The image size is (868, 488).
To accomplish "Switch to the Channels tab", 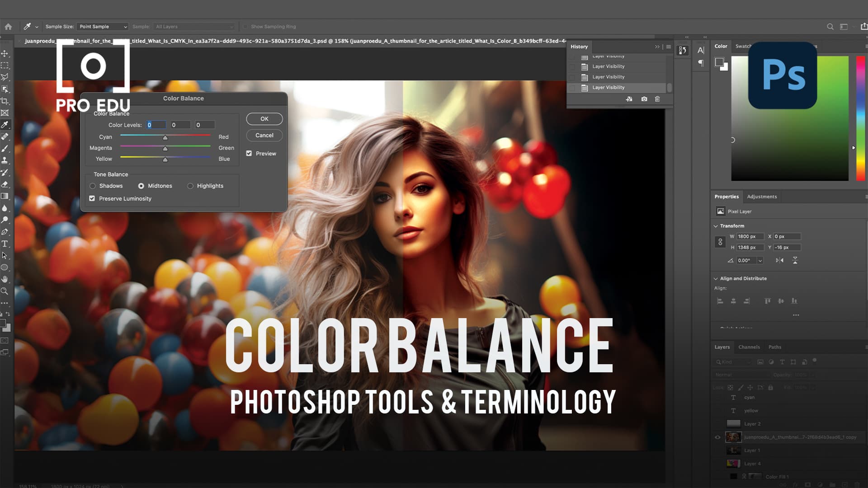I will [749, 347].
